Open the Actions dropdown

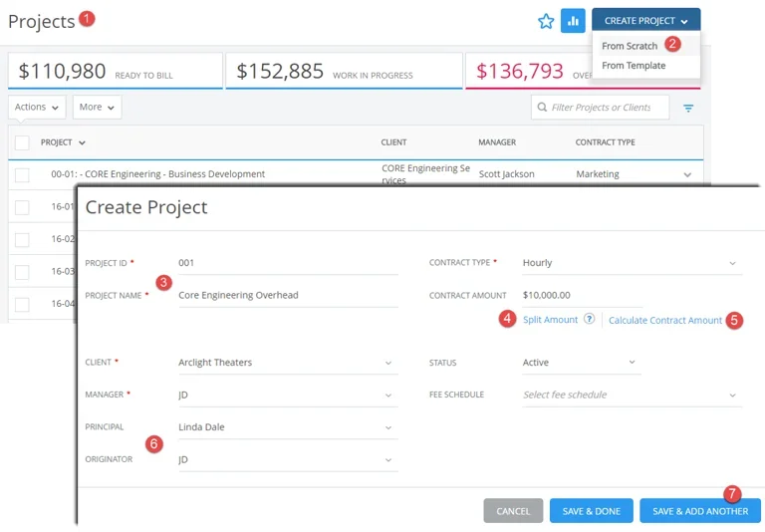[37, 107]
